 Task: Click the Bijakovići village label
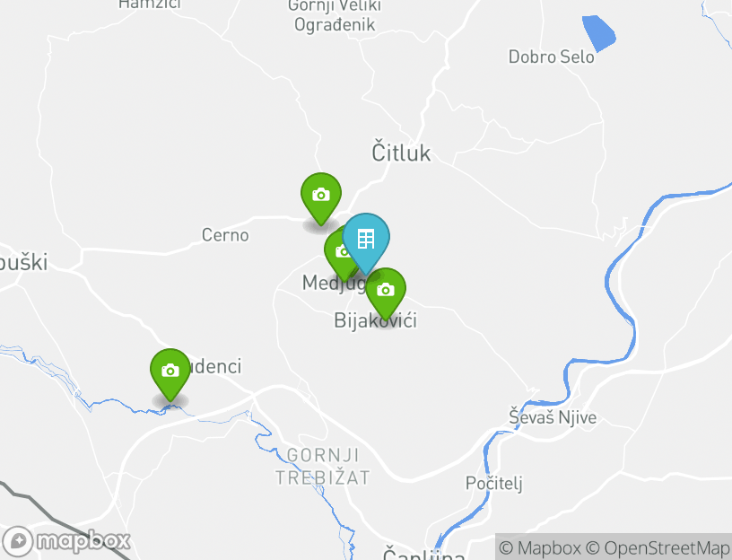point(375,321)
